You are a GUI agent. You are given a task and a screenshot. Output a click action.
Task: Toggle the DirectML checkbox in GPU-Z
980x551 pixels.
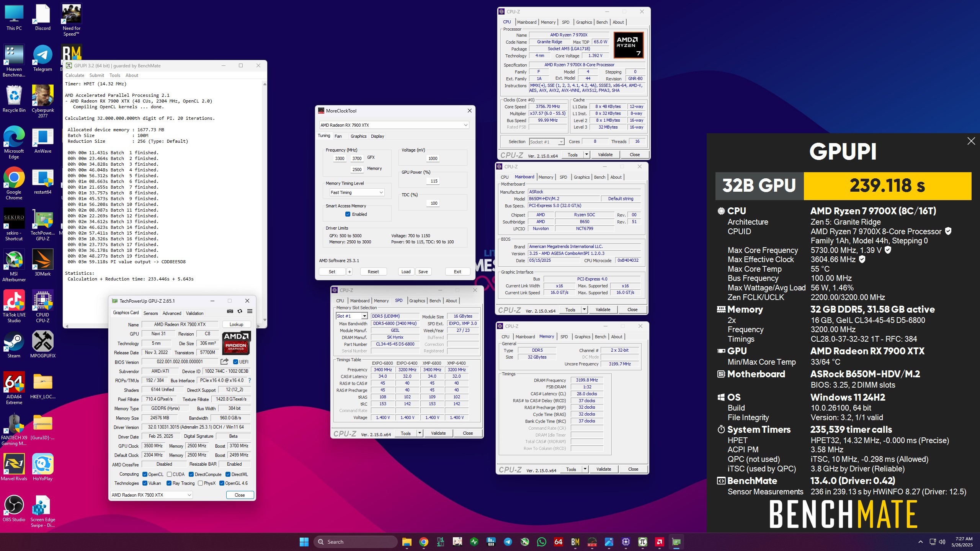[x=228, y=474]
